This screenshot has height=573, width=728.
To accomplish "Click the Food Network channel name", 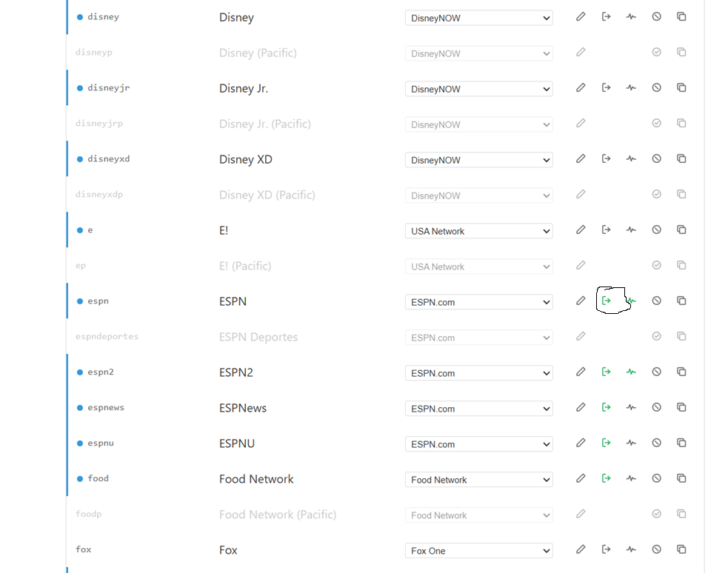I will [x=256, y=479].
